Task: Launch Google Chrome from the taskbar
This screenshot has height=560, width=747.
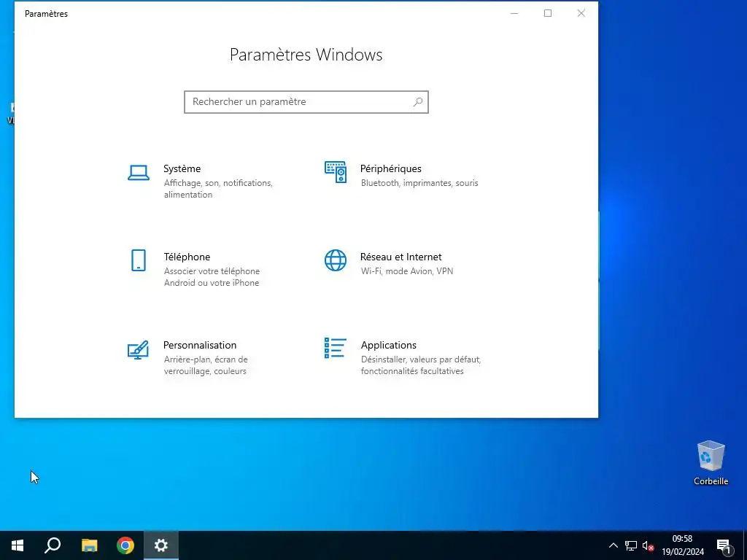Action: [125, 545]
